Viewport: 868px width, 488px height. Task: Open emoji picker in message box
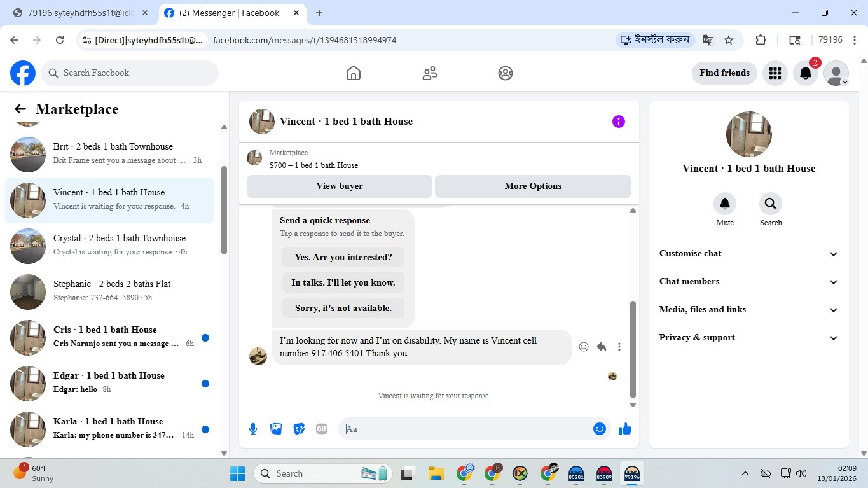[x=600, y=429]
